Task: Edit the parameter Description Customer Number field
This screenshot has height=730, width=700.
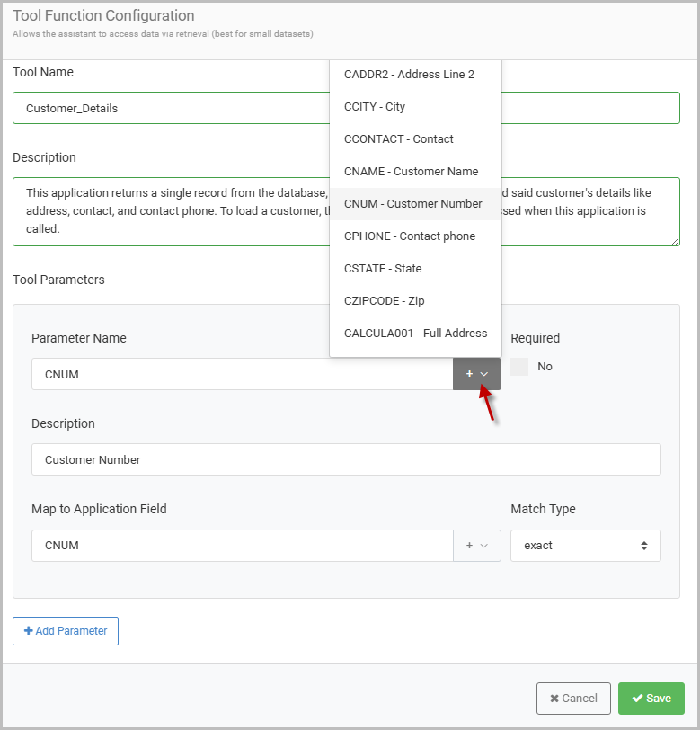Action: [346, 459]
